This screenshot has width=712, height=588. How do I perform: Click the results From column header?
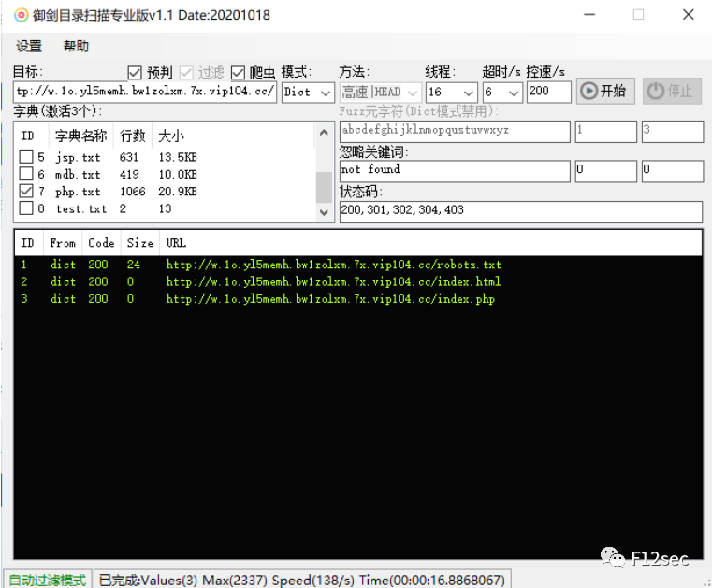tap(63, 243)
